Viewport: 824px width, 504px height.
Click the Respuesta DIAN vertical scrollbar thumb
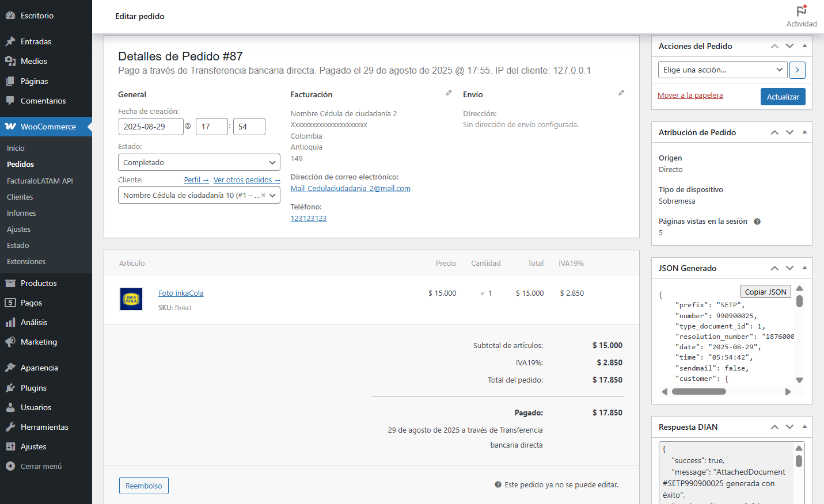[x=799, y=461]
